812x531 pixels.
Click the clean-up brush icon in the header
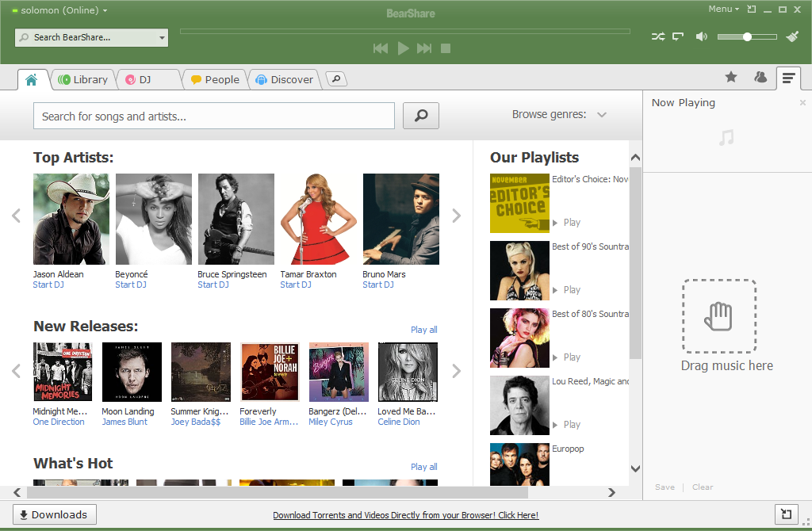(792, 36)
